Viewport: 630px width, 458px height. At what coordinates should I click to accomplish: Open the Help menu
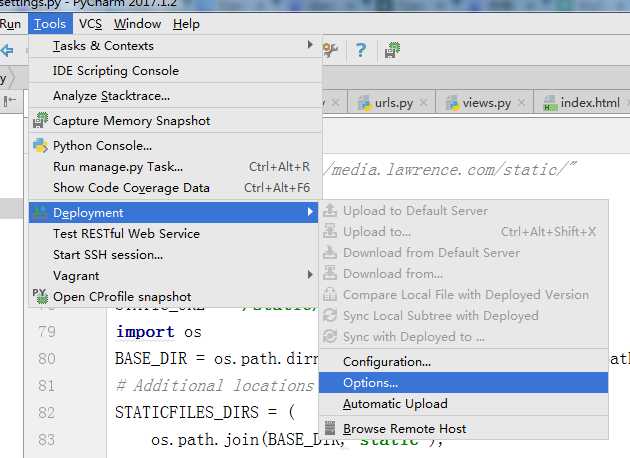[186, 24]
